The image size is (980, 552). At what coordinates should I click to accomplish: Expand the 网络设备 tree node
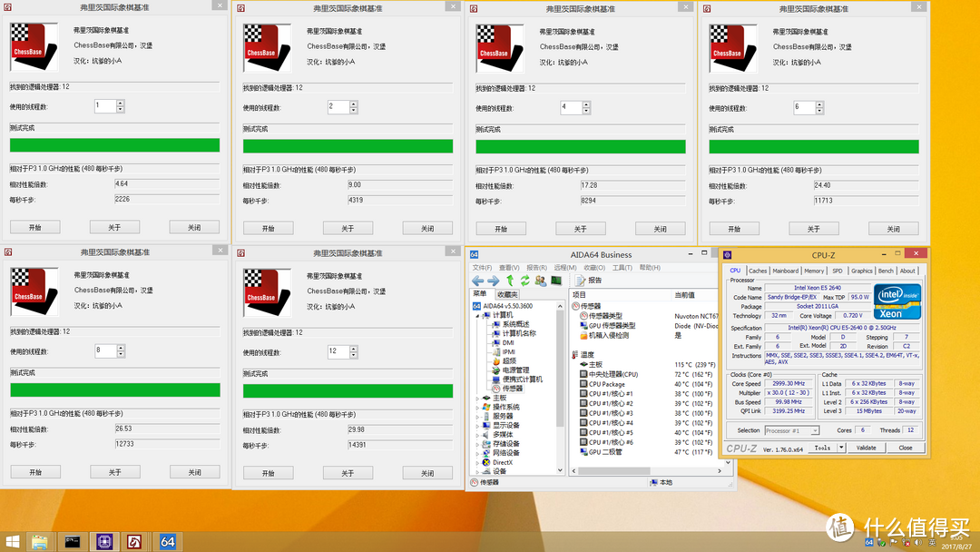(477, 453)
